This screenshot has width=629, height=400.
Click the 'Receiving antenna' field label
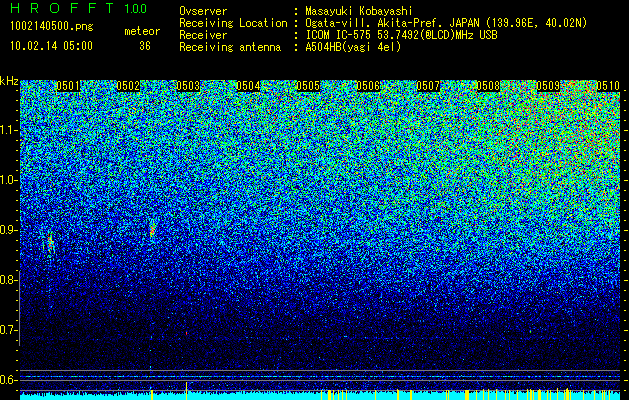[230, 47]
